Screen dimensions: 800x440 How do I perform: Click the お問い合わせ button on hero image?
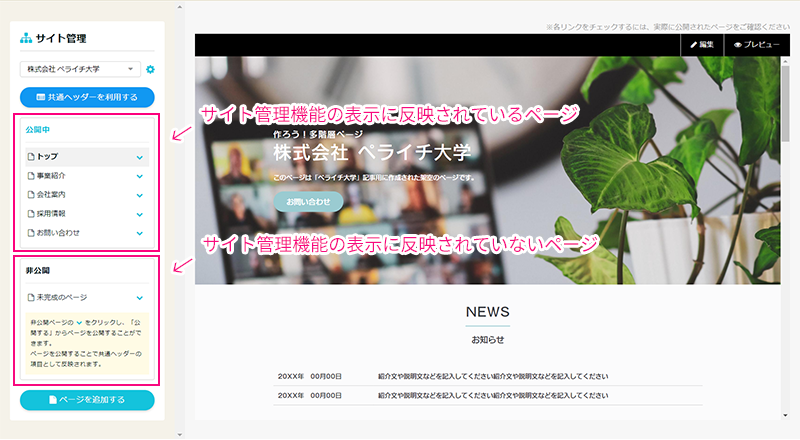308,201
